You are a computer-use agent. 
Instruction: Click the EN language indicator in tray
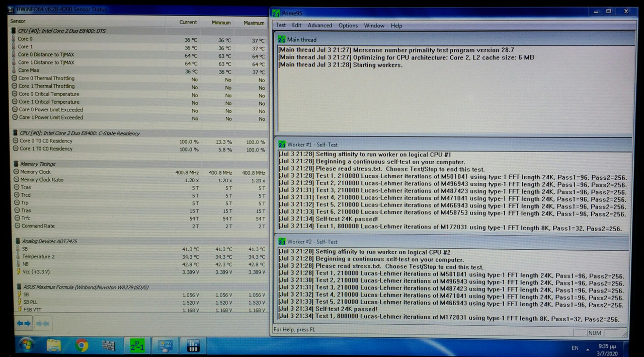click(x=575, y=348)
